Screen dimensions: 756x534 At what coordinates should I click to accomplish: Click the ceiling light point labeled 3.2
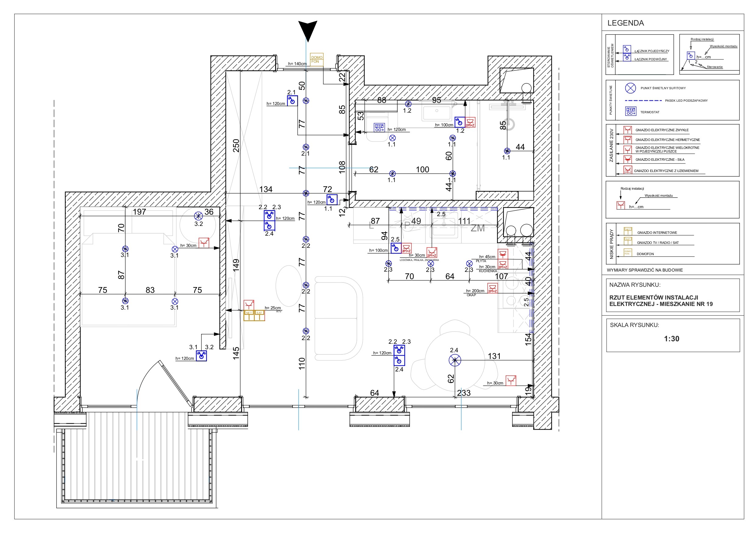[198, 216]
